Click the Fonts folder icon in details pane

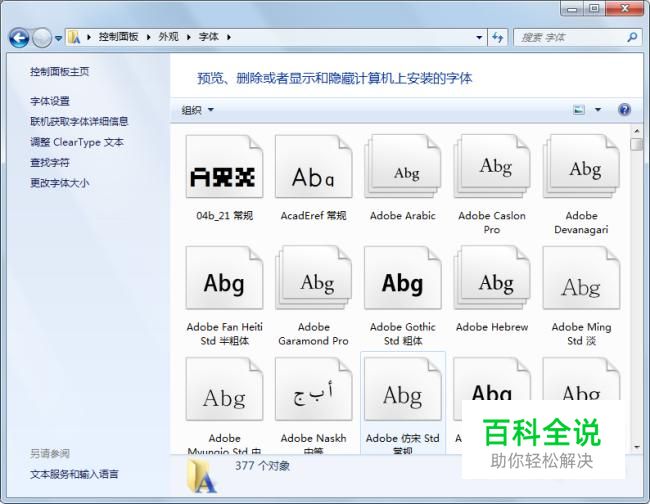[201, 477]
